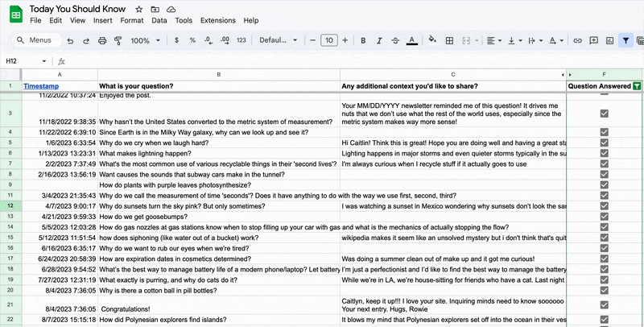The image size is (644, 327).
Task: Open the zoom 100% dropdown
Action: pyautogui.click(x=146, y=40)
